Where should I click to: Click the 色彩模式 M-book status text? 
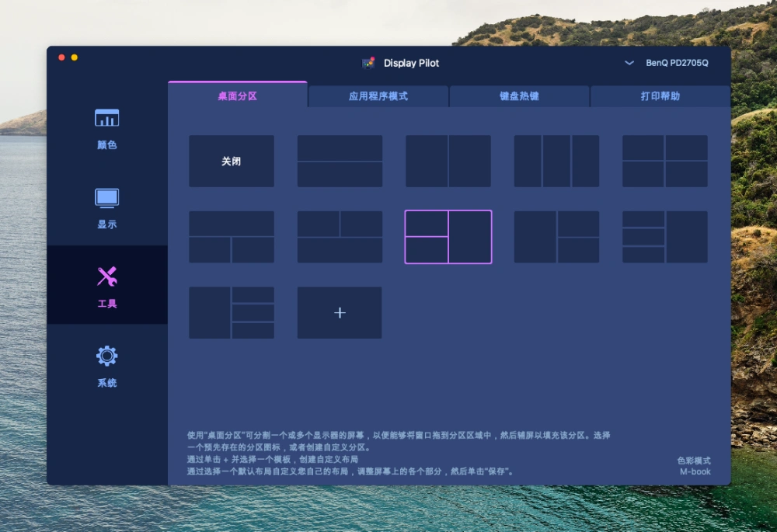click(694, 466)
